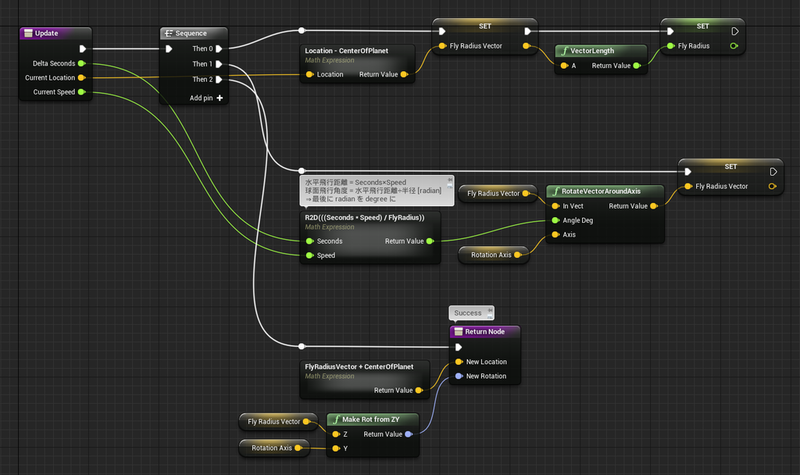
Task: Select the Return Node header
Action: (485, 332)
